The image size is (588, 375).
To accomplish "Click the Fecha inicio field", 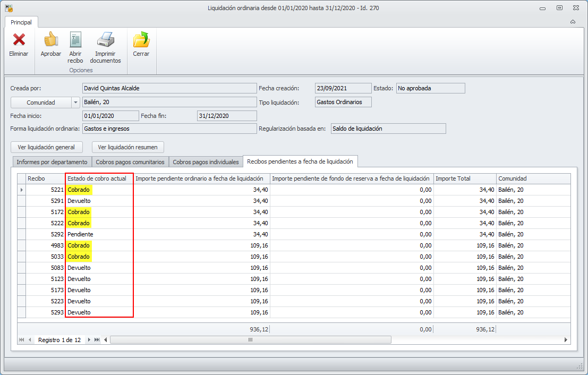I will (x=110, y=116).
